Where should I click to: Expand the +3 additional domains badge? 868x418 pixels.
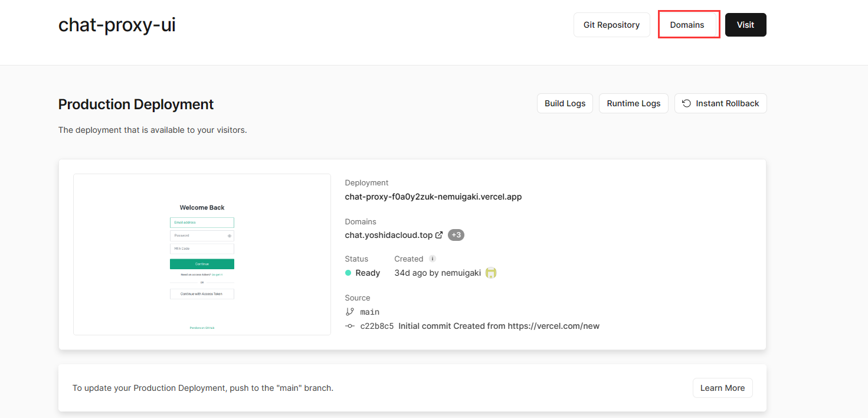pos(456,235)
